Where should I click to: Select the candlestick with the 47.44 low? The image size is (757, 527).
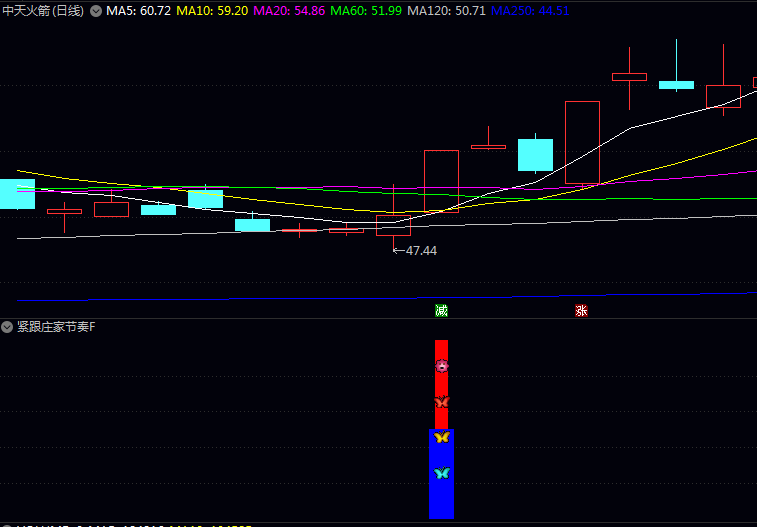point(393,225)
